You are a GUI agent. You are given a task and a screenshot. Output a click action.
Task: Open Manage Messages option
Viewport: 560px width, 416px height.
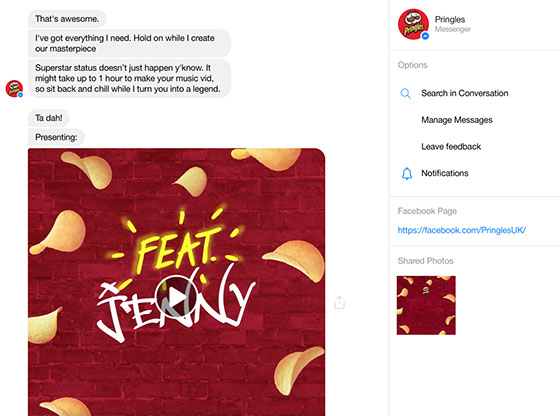coord(457,120)
